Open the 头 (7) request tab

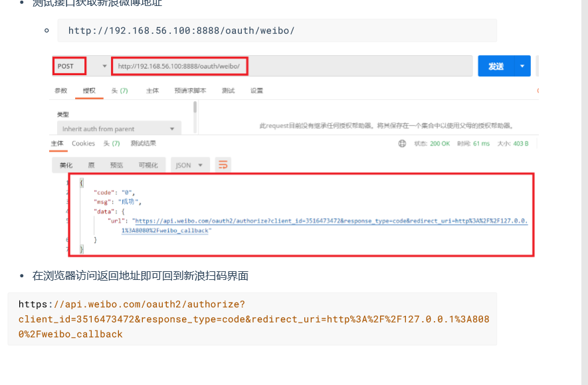pyautogui.click(x=120, y=90)
